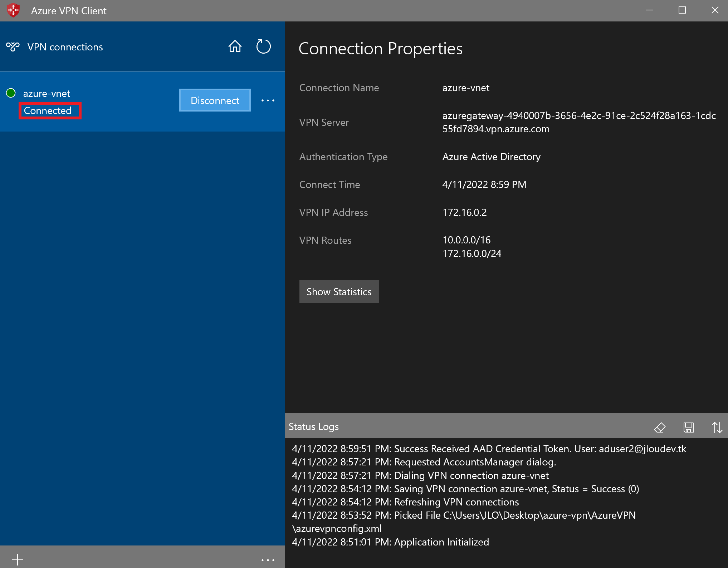The width and height of the screenshot is (728, 568).
Task: Click the Status Logs header label
Action: (x=314, y=426)
